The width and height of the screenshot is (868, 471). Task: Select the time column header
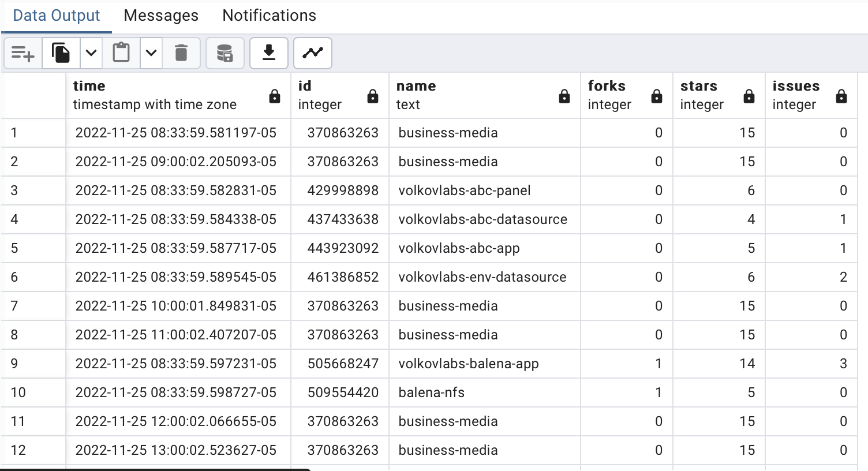pos(178,95)
